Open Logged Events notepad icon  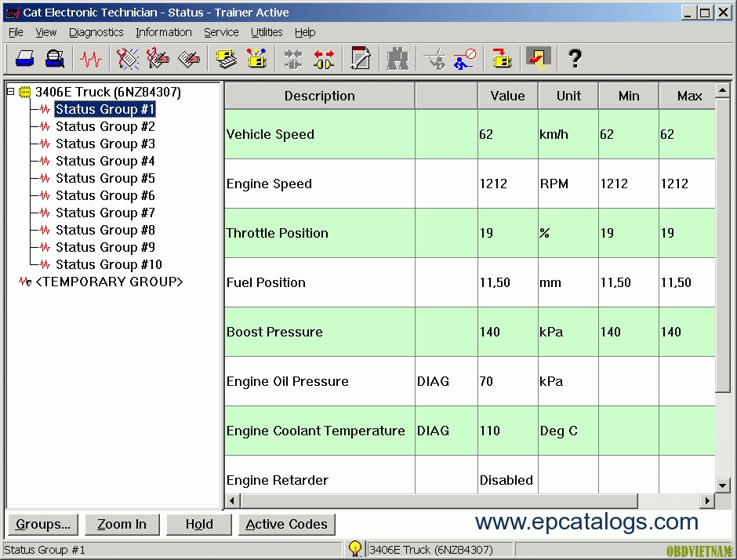click(189, 60)
